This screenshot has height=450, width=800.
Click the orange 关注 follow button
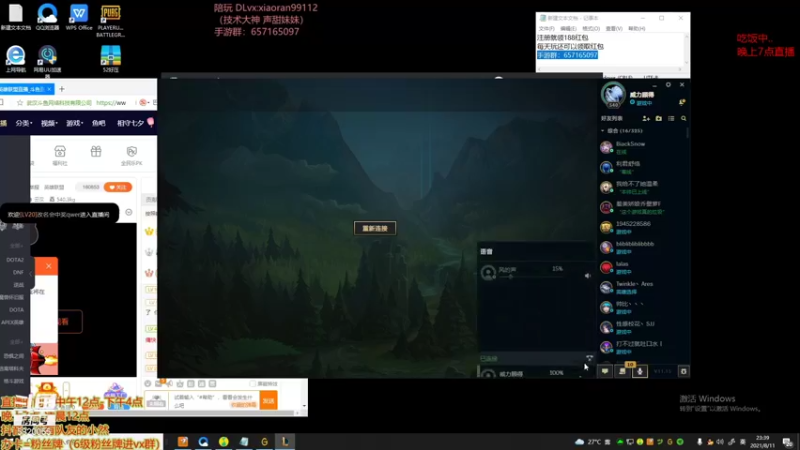[x=118, y=187]
